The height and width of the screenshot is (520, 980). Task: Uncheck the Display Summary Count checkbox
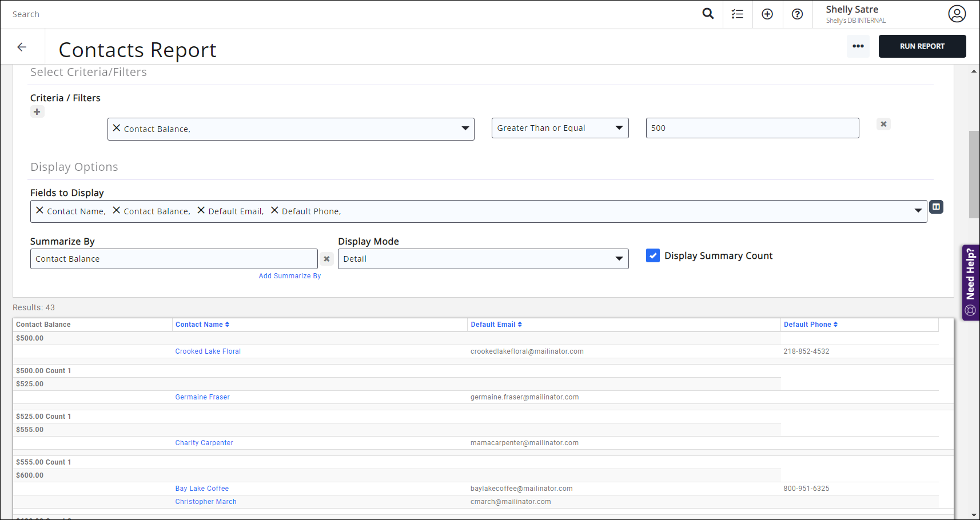pos(652,255)
